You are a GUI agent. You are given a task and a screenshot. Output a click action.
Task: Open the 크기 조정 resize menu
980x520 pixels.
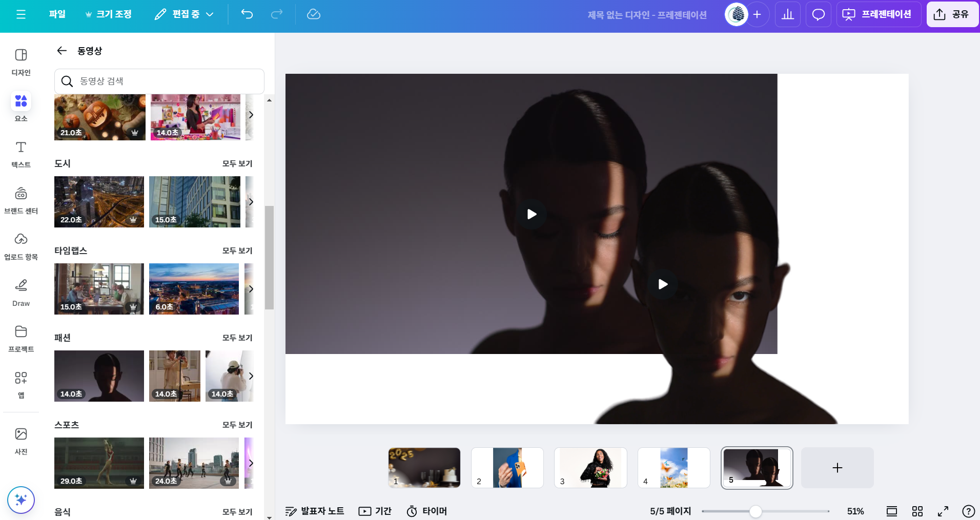coord(108,14)
